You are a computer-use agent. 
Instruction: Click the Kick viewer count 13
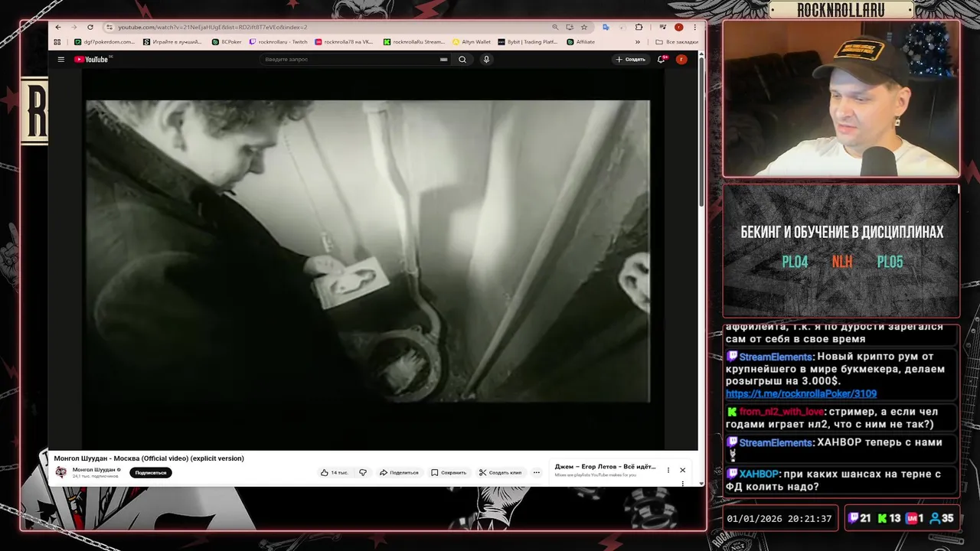click(889, 518)
